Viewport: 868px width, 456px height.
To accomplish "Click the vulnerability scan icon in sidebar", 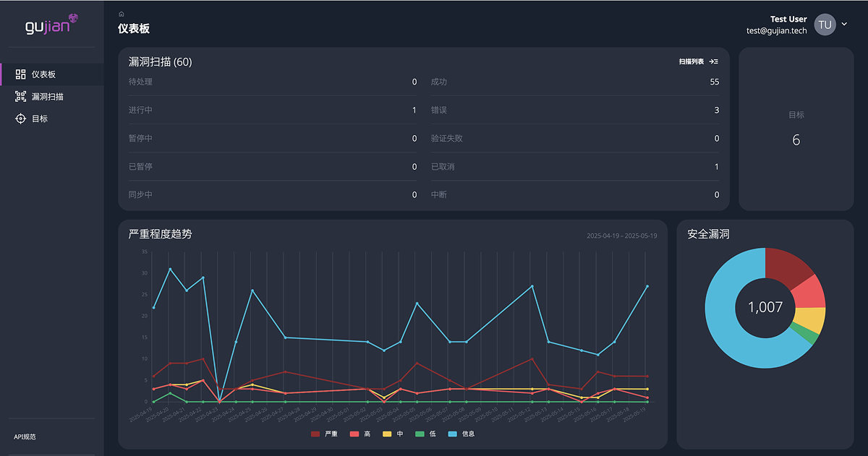I will tap(20, 96).
